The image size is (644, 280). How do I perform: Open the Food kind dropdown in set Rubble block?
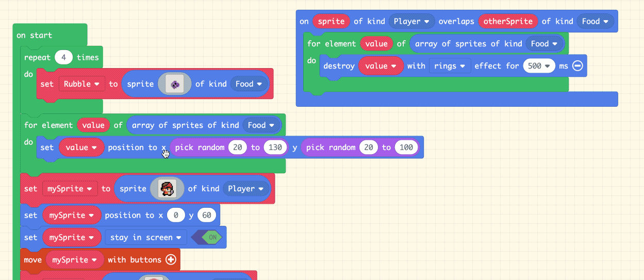pos(249,84)
